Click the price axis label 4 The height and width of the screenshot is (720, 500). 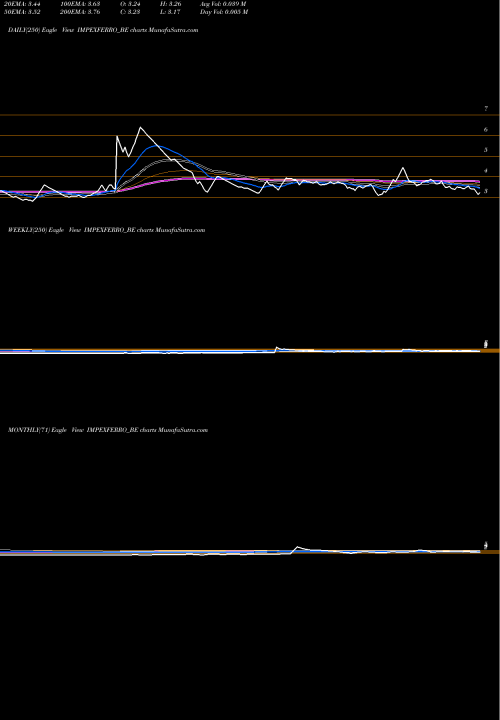(x=486, y=170)
